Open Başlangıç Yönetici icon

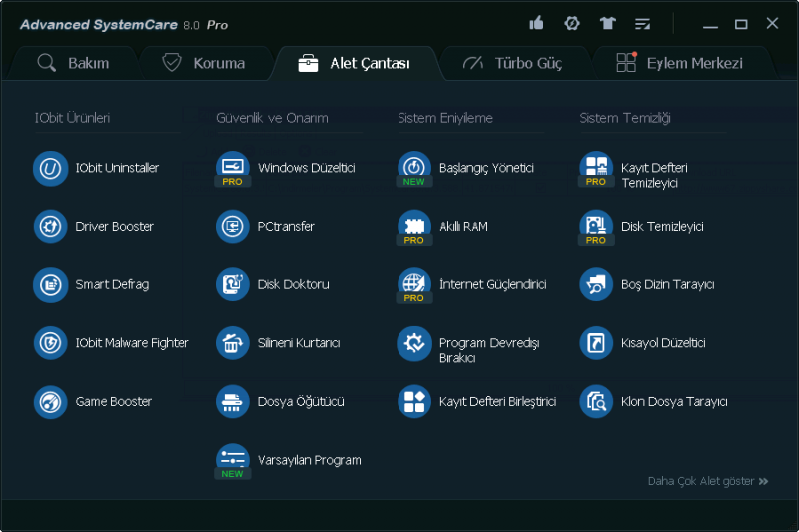coord(414,169)
